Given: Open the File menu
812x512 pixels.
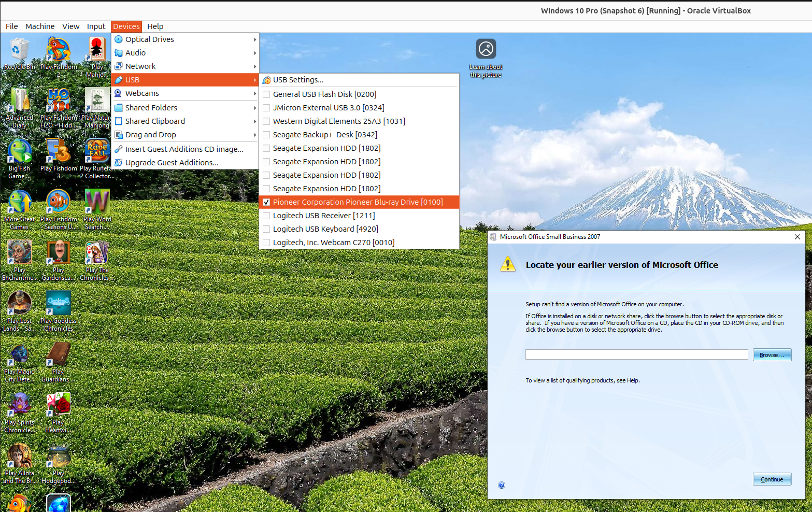Looking at the screenshot, I should pyautogui.click(x=11, y=26).
